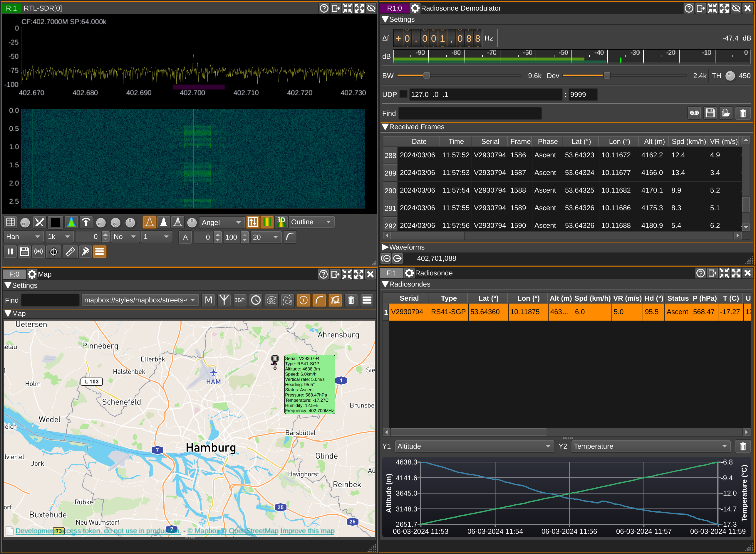Open the IBP beacon dialog

click(x=239, y=300)
